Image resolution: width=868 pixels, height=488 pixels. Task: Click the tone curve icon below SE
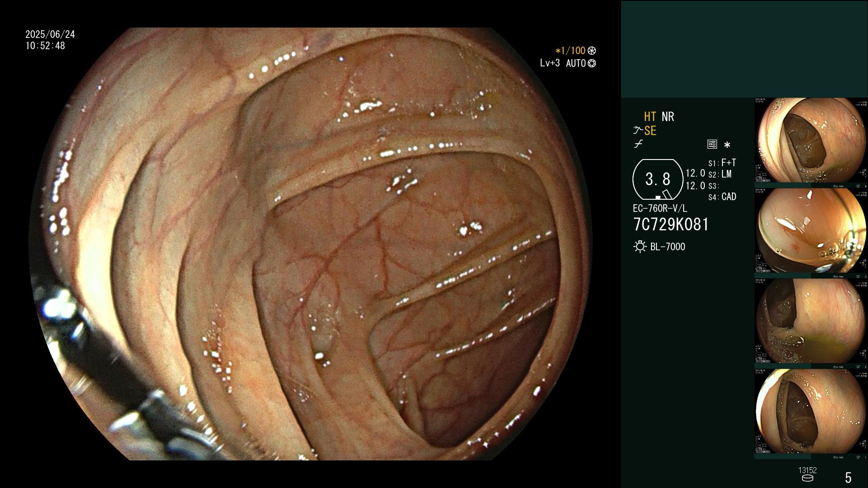(638, 144)
